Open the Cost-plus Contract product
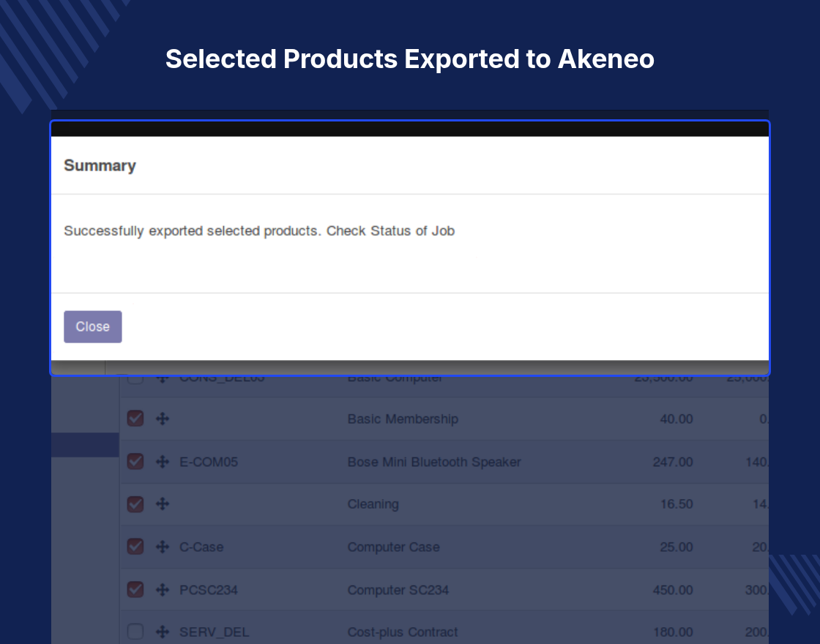This screenshot has width=820, height=644. tap(403, 632)
